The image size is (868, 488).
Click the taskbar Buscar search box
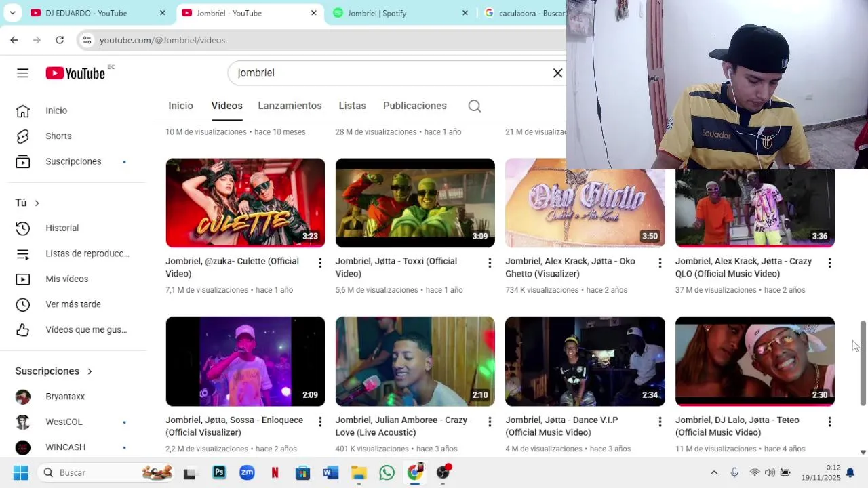click(x=106, y=472)
